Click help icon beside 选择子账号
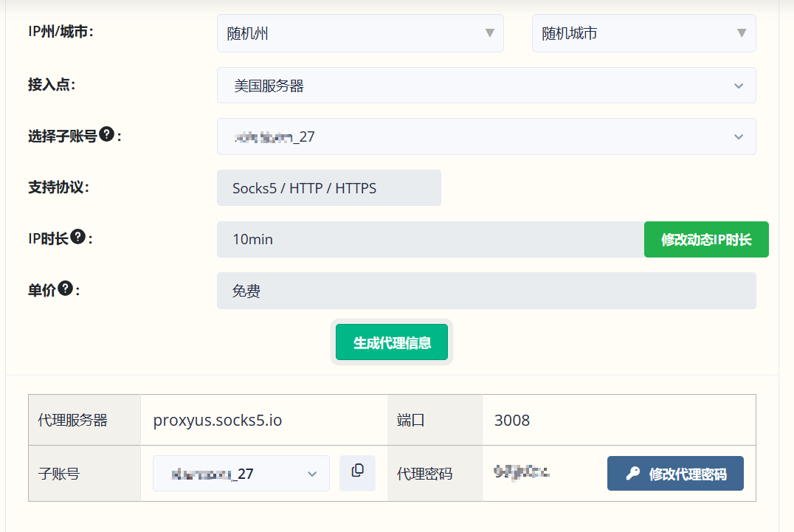The width and height of the screenshot is (794, 532). 106,134
